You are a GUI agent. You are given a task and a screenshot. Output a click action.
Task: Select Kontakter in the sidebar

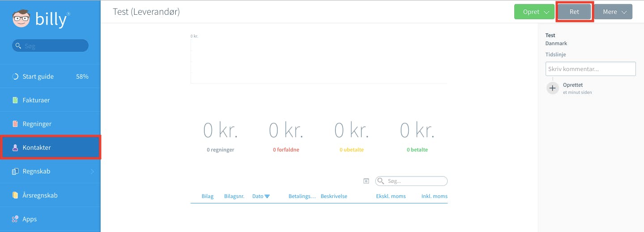click(51, 148)
